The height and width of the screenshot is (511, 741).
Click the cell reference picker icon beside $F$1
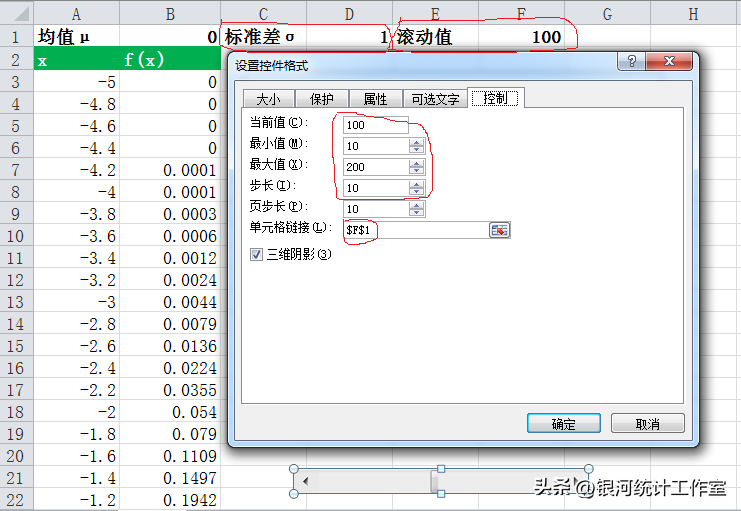499,230
